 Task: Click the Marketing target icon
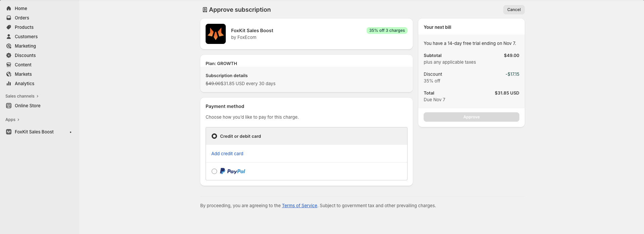click(9, 46)
